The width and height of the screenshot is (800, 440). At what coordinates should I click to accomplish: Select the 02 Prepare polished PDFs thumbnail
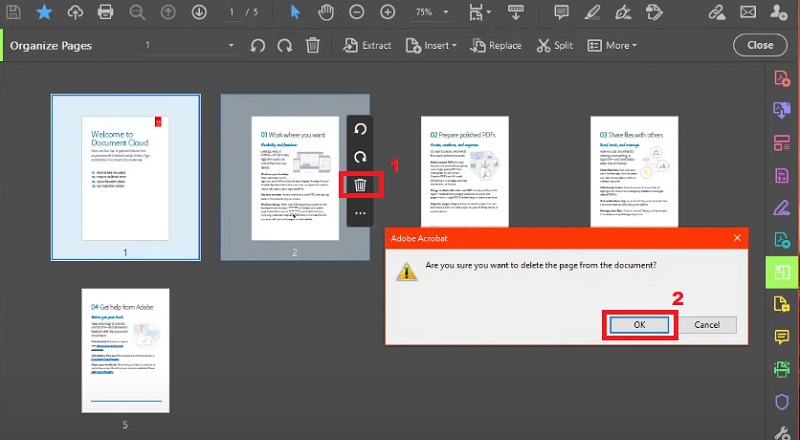[465, 172]
